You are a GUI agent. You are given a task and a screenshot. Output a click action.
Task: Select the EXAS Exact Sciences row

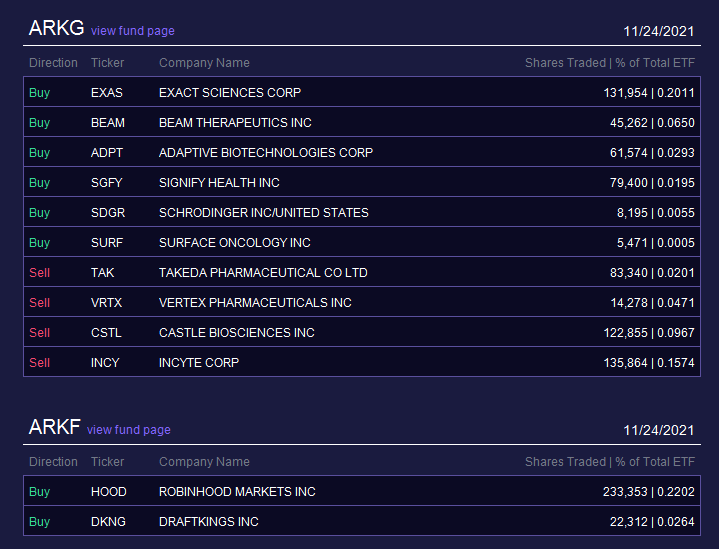click(x=362, y=92)
